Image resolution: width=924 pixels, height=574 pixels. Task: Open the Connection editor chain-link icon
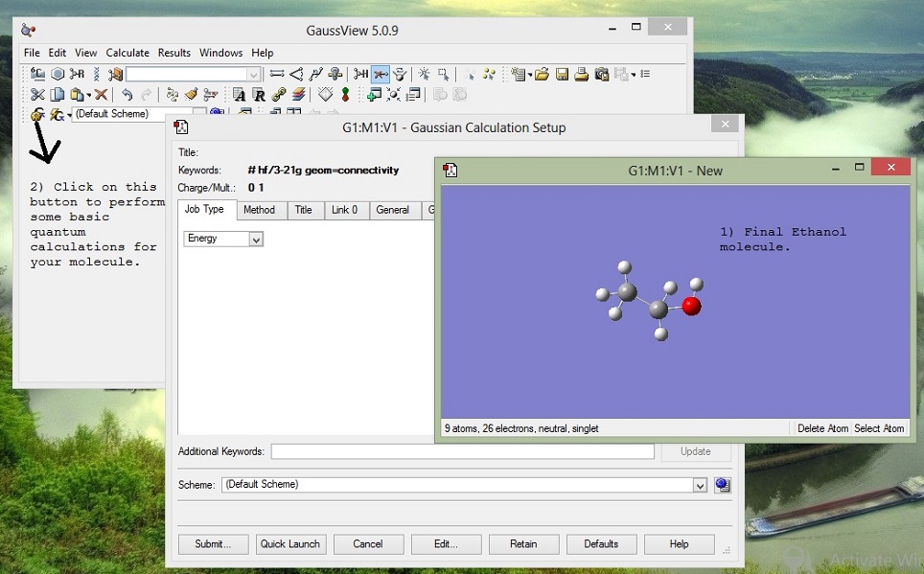coord(279,94)
